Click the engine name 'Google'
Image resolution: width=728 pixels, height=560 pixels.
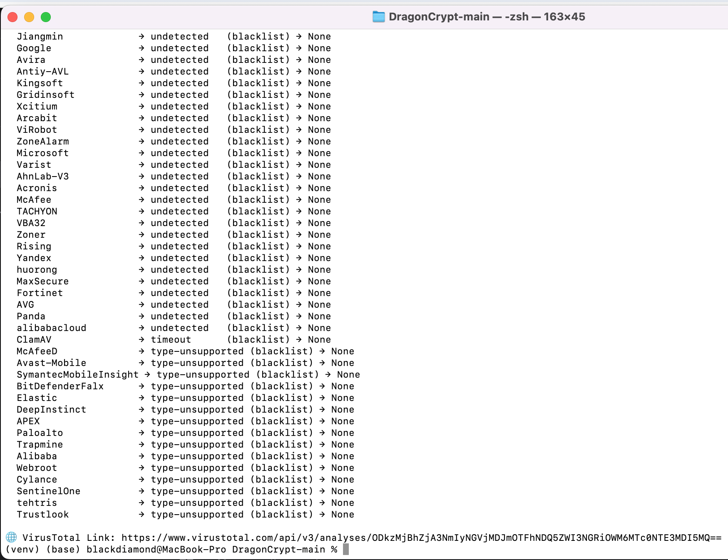(34, 48)
